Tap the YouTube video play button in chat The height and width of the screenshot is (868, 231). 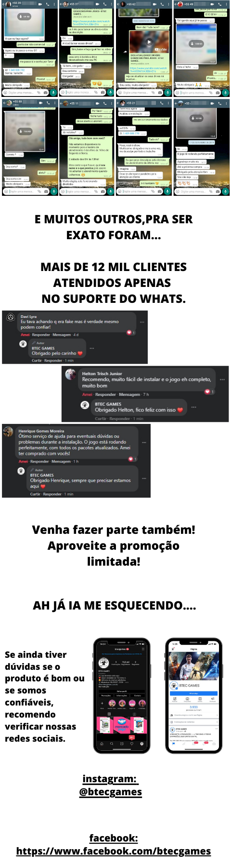click(x=148, y=42)
